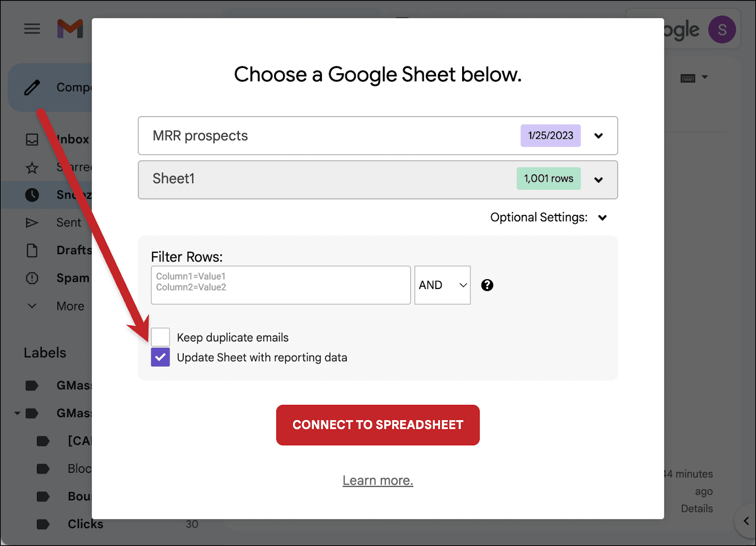Open the Learn more link

(378, 480)
